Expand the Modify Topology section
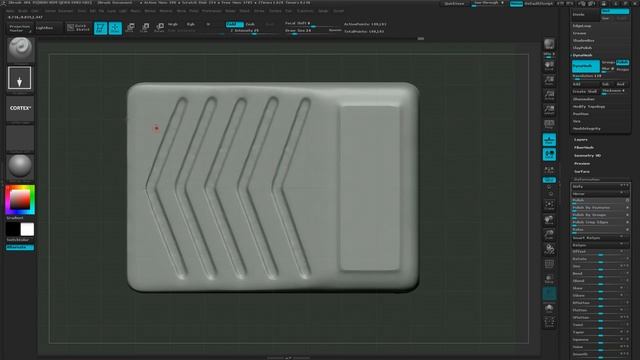 tap(589, 107)
